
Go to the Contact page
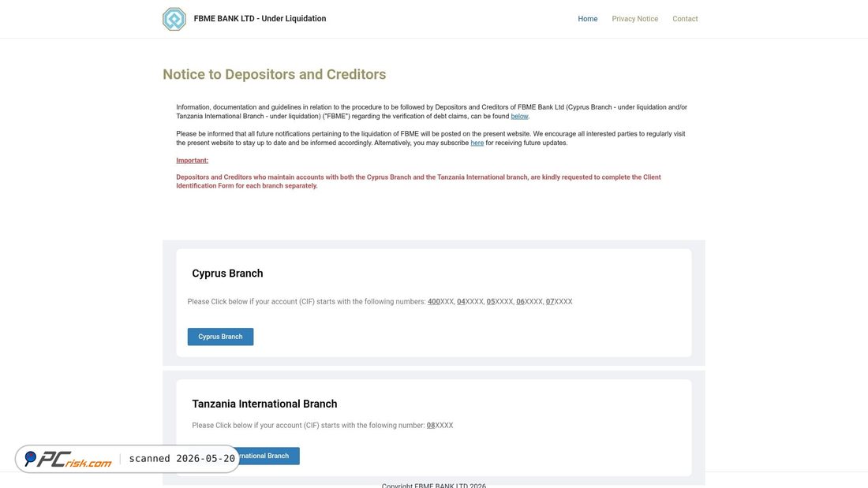coord(685,19)
